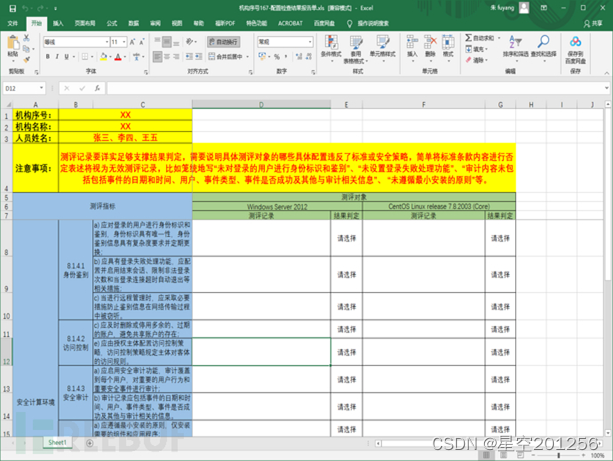Click the accounting number format icon
613x461 pixels.
262,57
